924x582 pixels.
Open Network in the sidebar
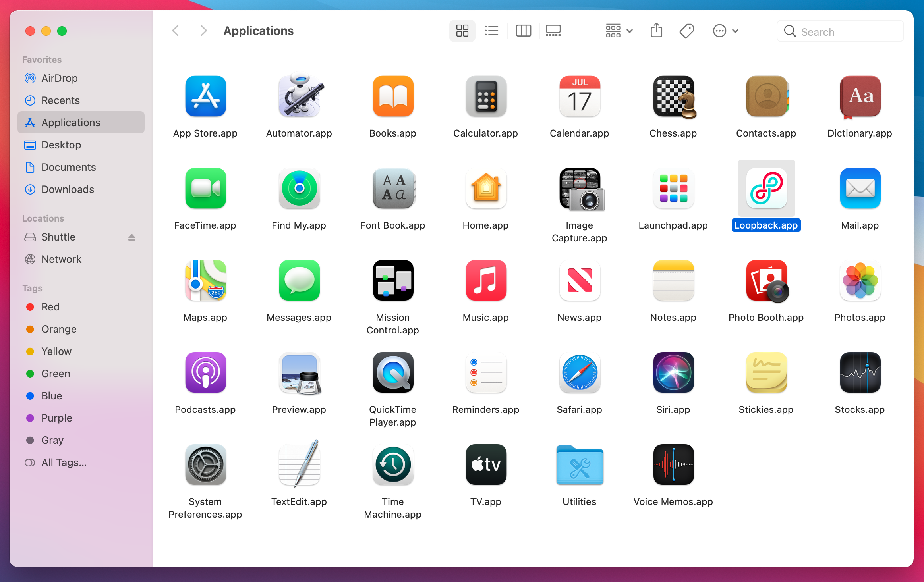[x=81, y=259]
